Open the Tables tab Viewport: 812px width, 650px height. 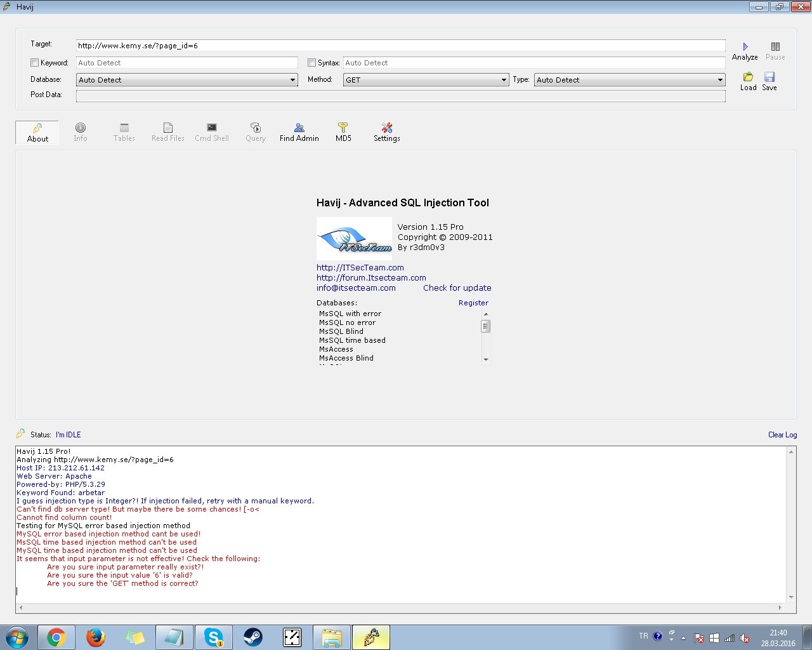[x=124, y=133]
